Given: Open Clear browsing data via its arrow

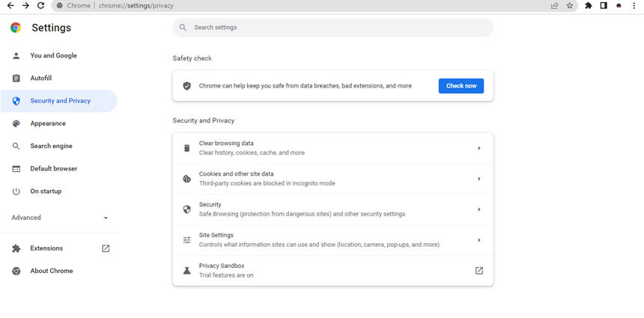Looking at the screenshot, I should 479,148.
